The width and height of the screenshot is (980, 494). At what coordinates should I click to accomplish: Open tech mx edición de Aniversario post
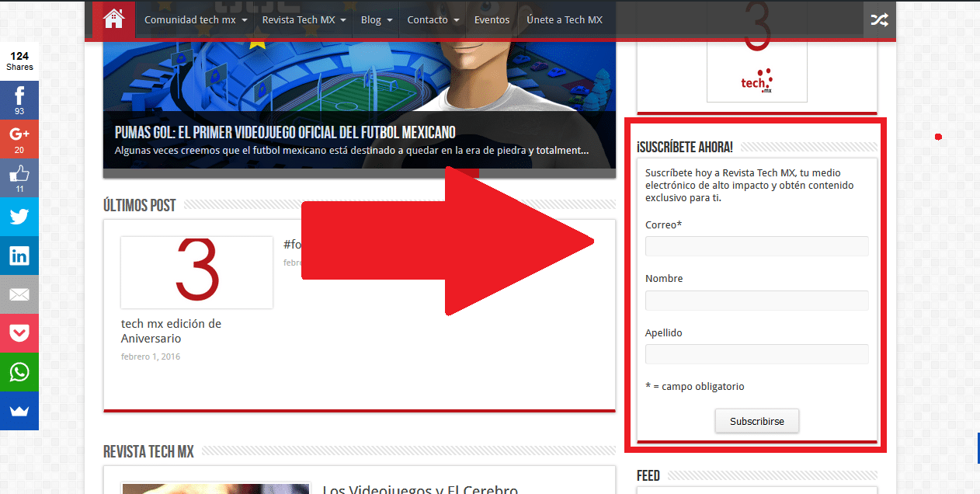pyautogui.click(x=171, y=331)
